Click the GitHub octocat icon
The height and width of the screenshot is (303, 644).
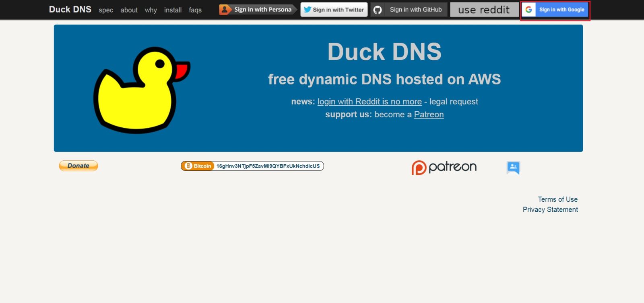coord(378,10)
